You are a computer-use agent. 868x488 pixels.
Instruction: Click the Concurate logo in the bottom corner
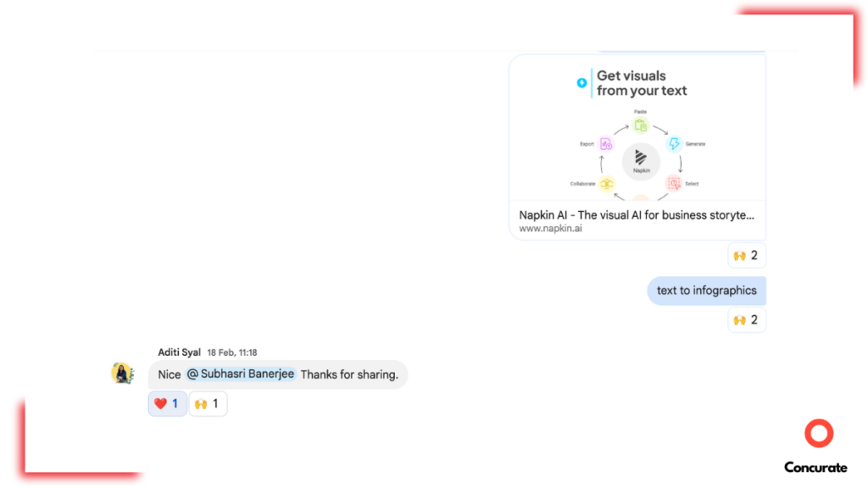[817, 441]
